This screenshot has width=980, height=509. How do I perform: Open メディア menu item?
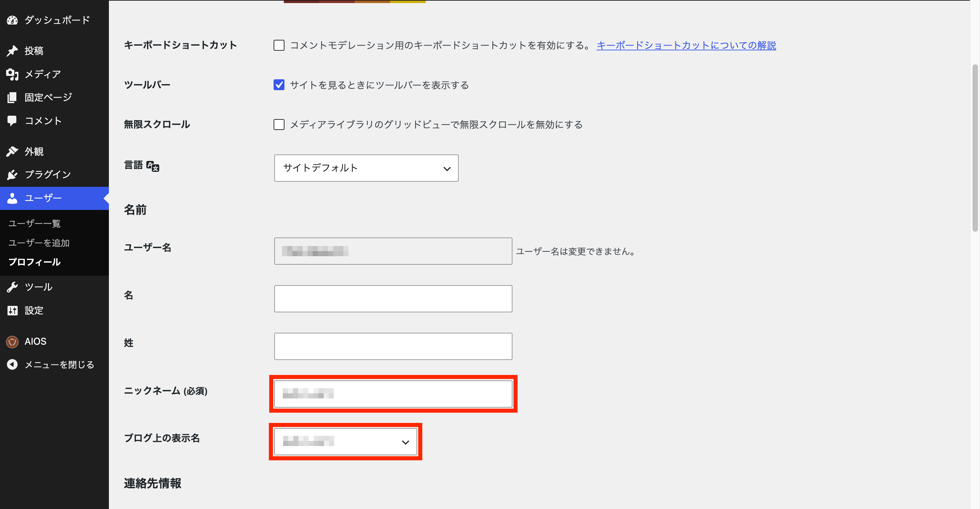click(54, 74)
